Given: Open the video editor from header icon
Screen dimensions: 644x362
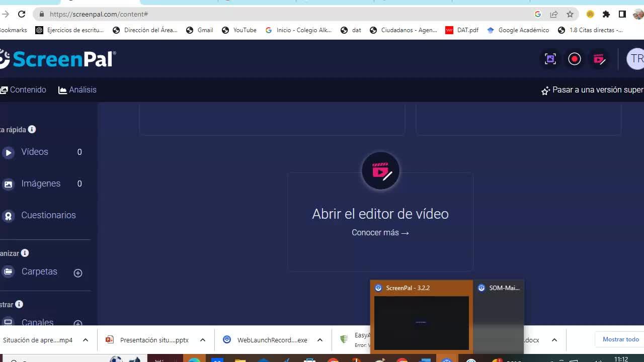Looking at the screenshot, I should click(599, 59).
